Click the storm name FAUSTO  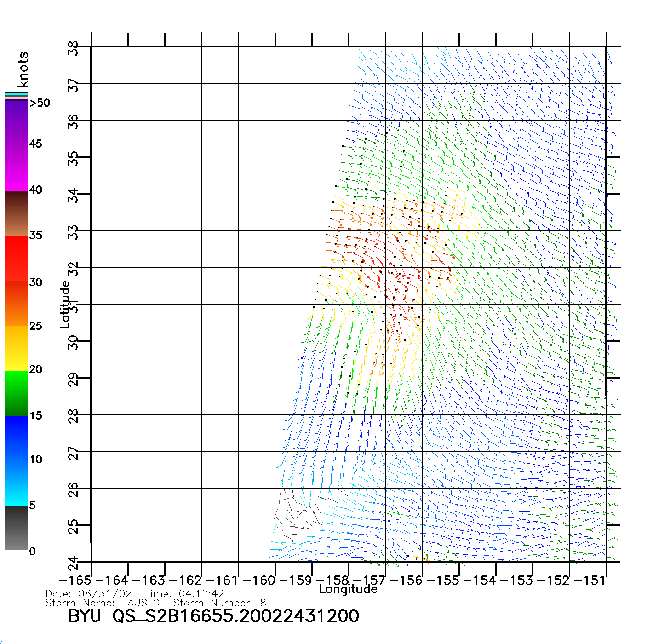click(141, 603)
